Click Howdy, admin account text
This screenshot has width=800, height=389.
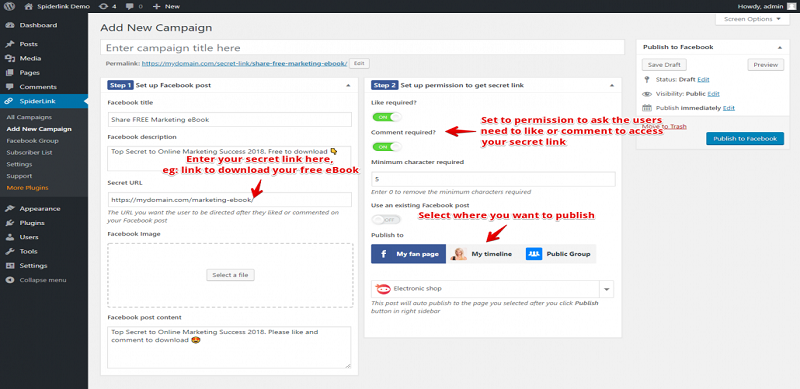(761, 7)
